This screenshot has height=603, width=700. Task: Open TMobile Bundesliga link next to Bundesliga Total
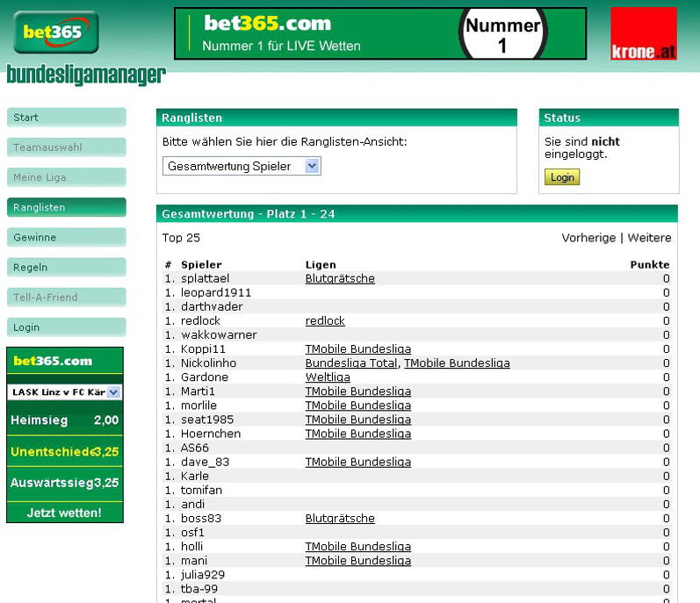pyautogui.click(x=457, y=363)
